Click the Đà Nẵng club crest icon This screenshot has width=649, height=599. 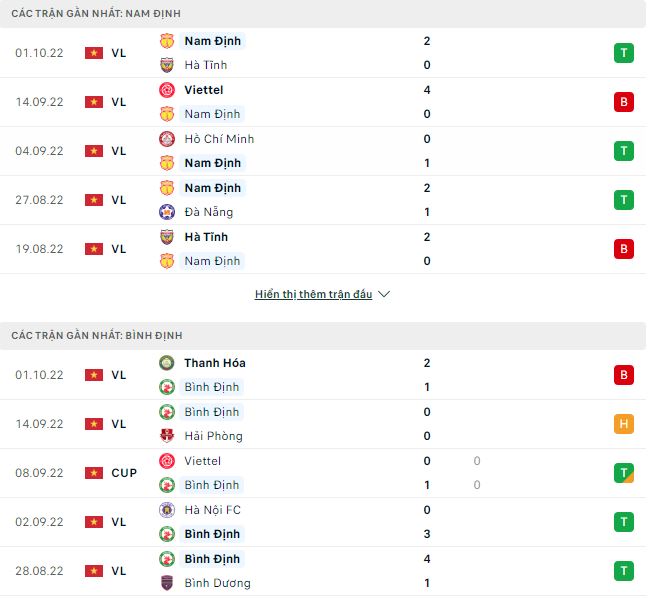(x=167, y=212)
